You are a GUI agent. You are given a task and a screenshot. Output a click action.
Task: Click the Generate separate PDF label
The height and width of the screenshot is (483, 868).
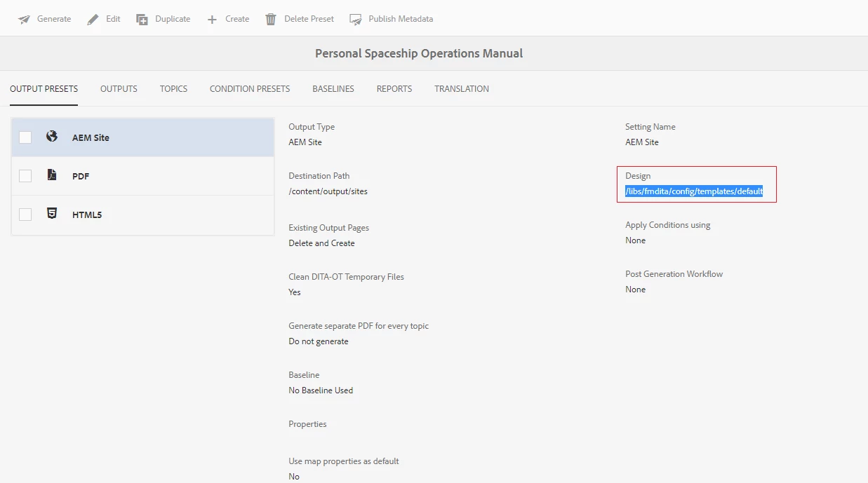[x=359, y=326]
